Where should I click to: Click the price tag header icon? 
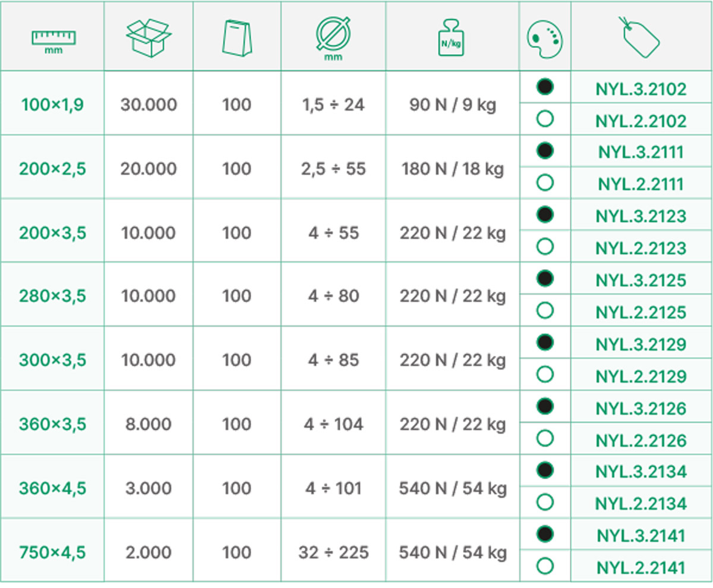click(640, 37)
